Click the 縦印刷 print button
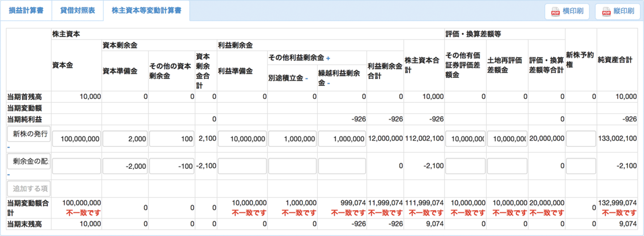 pos(618,12)
